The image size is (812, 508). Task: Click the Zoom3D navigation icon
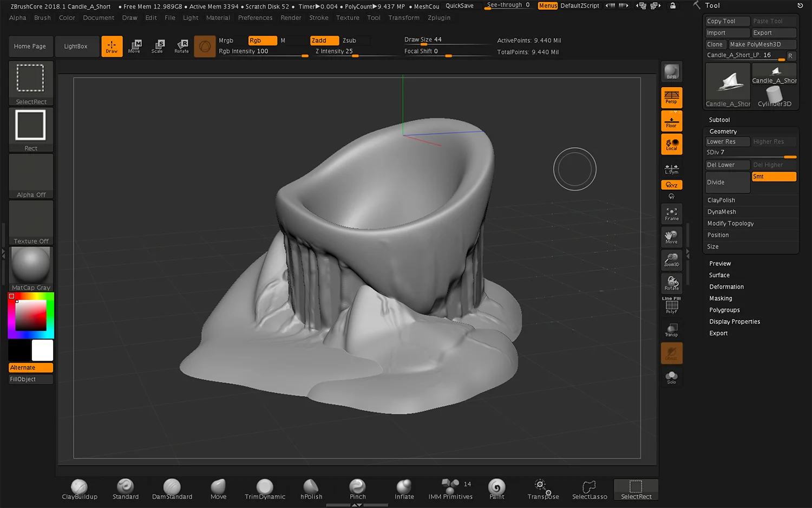point(672,260)
